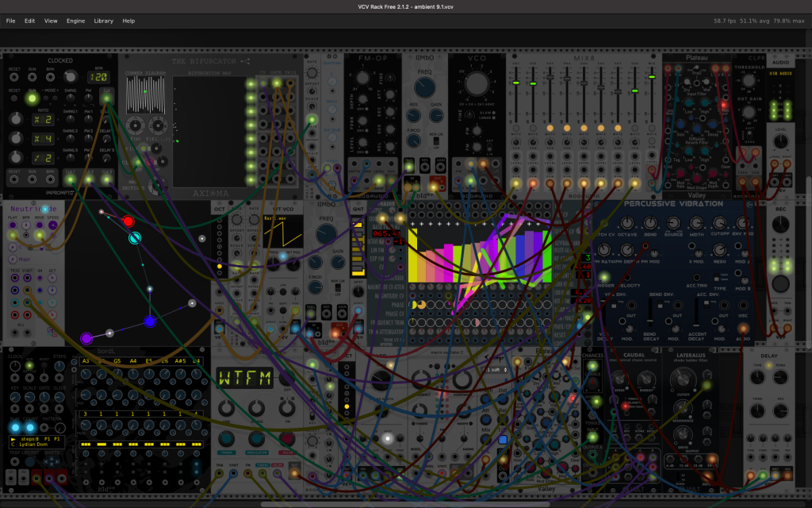
Task: Click the CLK master output jack on Clocked
Action: 107,98
